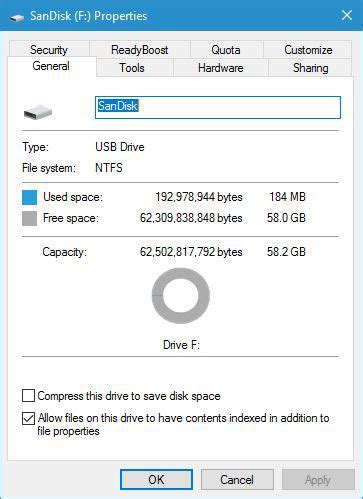Image resolution: width=363 pixels, height=499 pixels.
Task: Click the blue Used space color swatch
Action: tap(29, 197)
